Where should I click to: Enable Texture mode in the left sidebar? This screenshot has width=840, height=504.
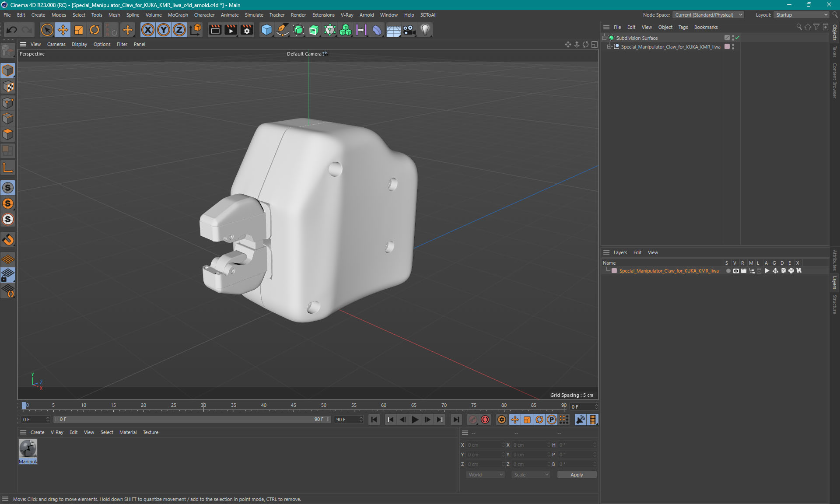tap(8, 87)
